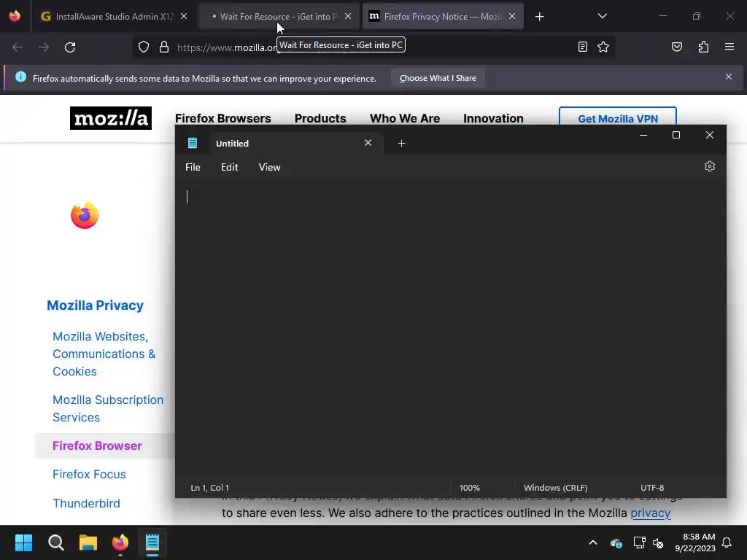Close the Firefox Privacy Notice tab
The width and height of the screenshot is (747, 560).
pyautogui.click(x=511, y=16)
